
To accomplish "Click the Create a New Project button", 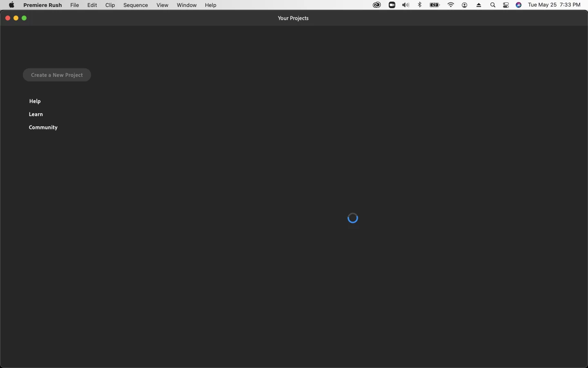I will [57, 75].
